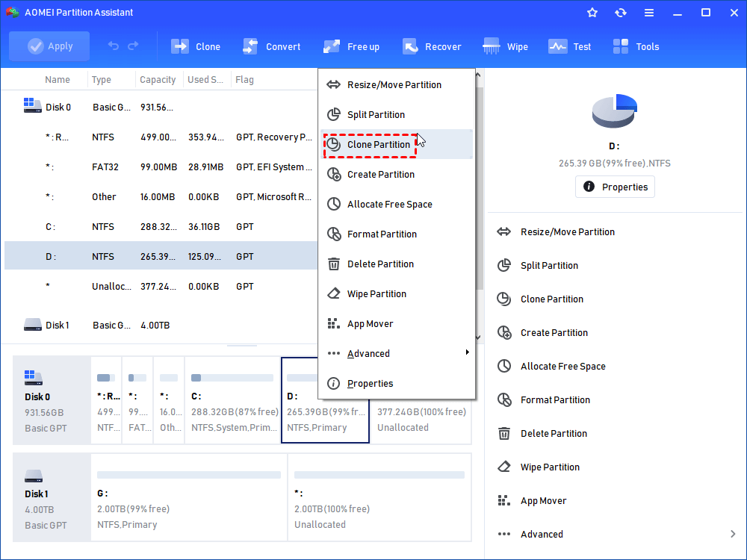Choose Format Partition in context menu
The image size is (747, 560).
[397, 234]
